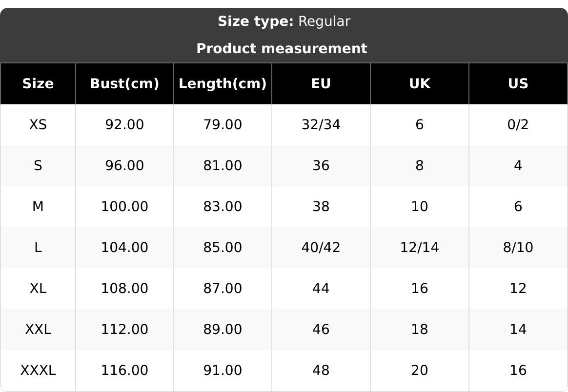Viewport: 568px width, 392px height.
Task: Select the 85.00 length cell
Action: click(x=223, y=248)
